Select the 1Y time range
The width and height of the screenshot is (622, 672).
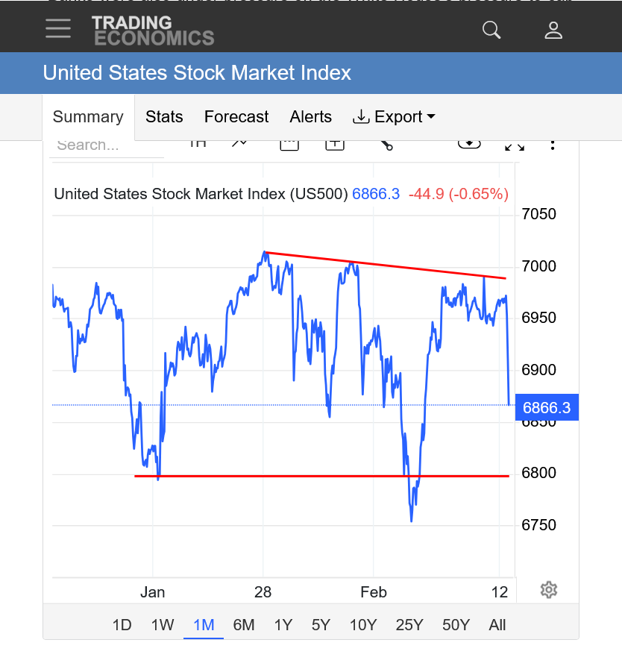(283, 625)
